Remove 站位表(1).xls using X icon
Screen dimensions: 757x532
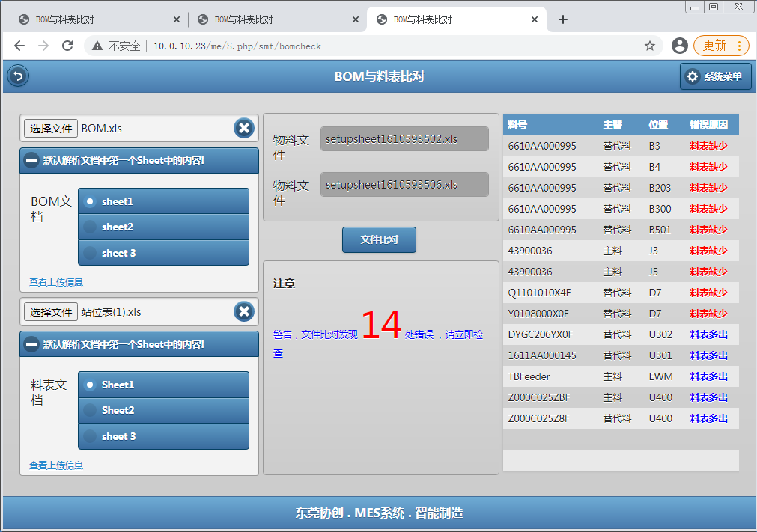click(243, 311)
